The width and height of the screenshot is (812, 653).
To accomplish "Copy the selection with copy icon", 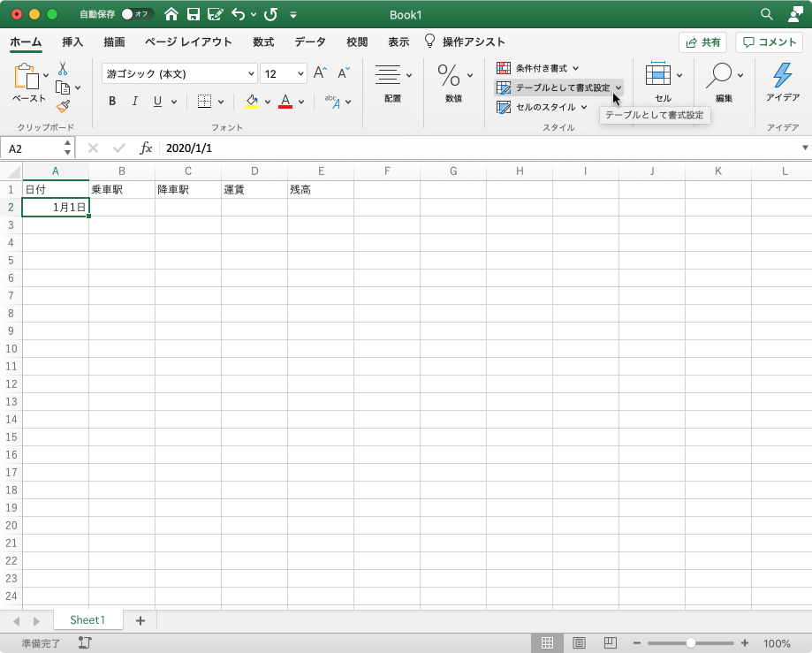I will pos(63,87).
